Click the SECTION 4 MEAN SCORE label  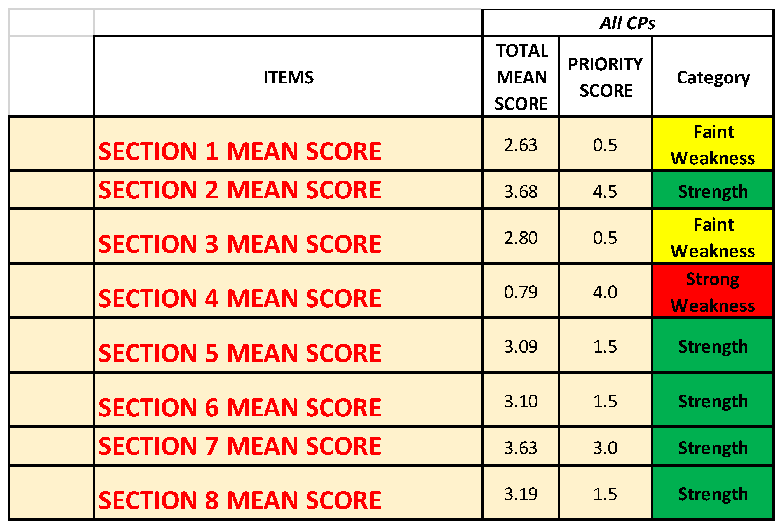[x=240, y=298]
